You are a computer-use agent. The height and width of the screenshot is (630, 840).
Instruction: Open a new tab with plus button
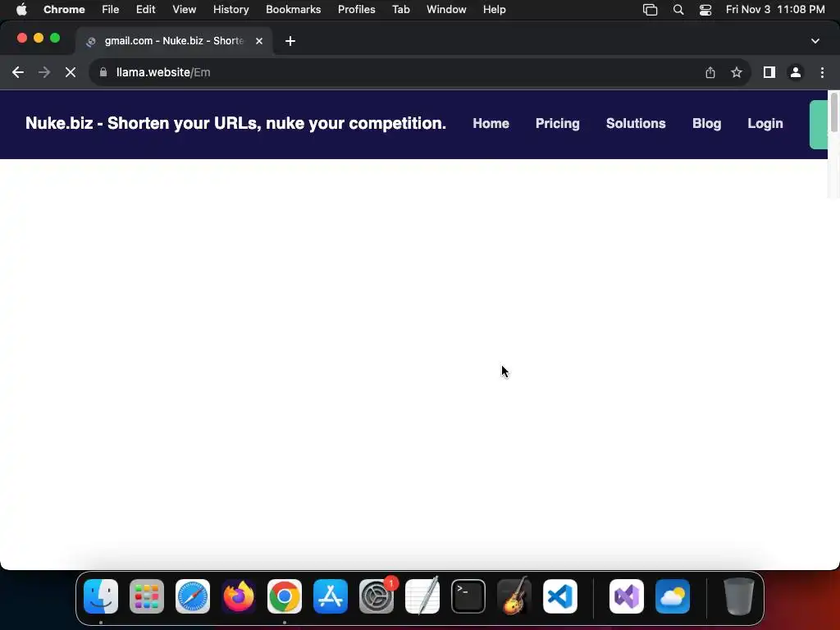[x=290, y=41]
